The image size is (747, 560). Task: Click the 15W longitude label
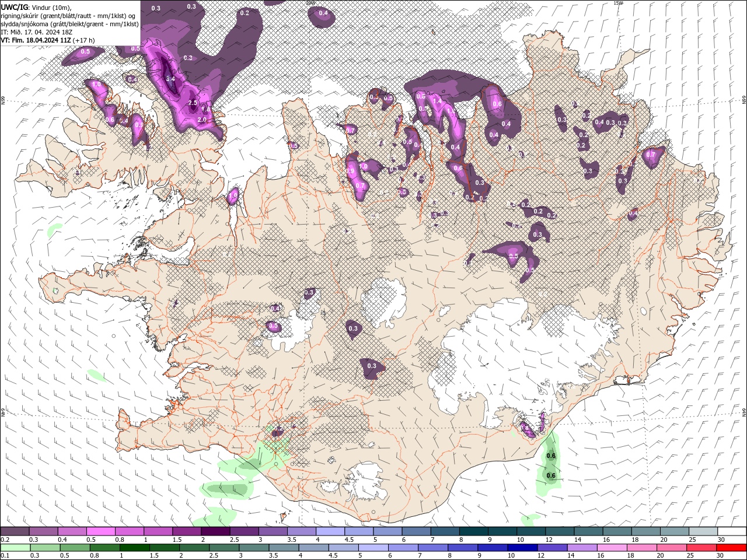pos(618,3)
